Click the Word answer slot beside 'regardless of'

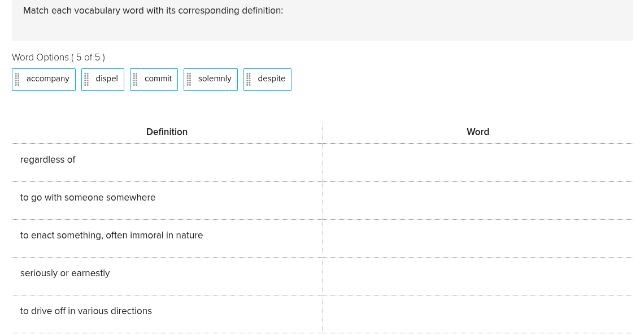[x=478, y=162]
